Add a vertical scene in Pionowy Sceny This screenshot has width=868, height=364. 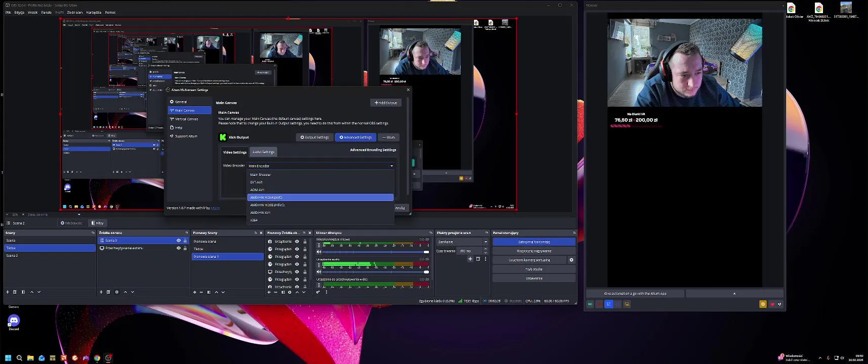coord(195,292)
